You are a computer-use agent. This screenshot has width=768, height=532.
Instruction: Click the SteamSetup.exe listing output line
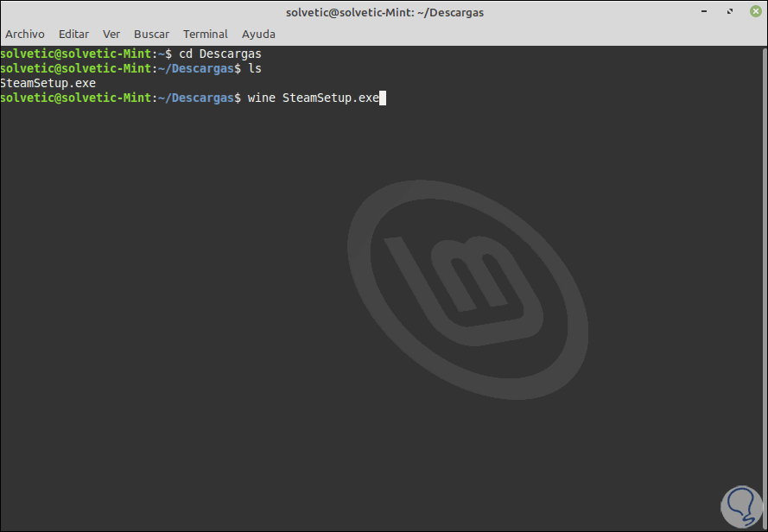tap(48, 83)
